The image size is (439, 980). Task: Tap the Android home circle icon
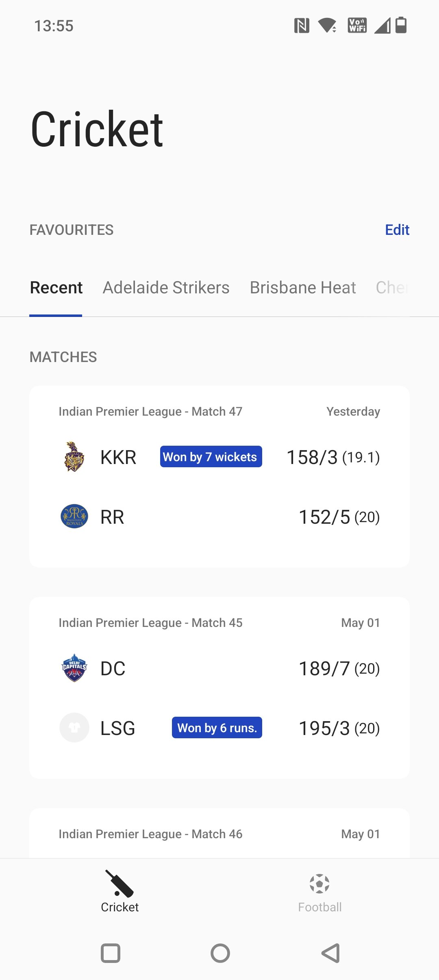click(220, 953)
